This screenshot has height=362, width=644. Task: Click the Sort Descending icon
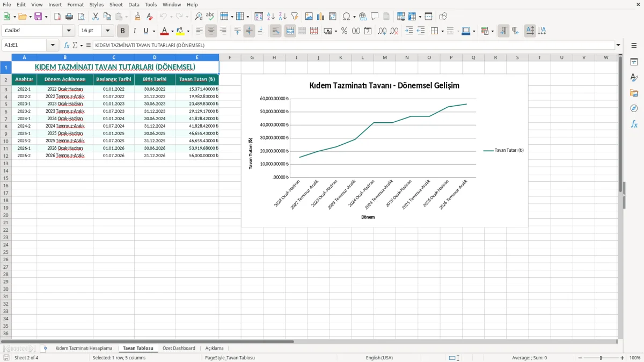282,17
